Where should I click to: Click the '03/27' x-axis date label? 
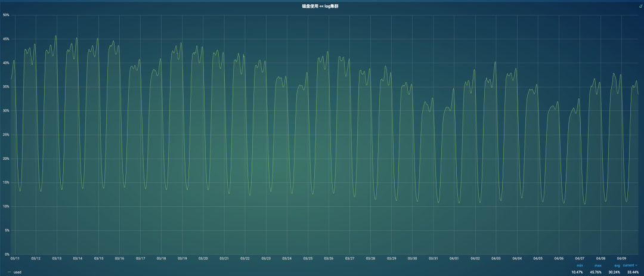click(x=349, y=258)
